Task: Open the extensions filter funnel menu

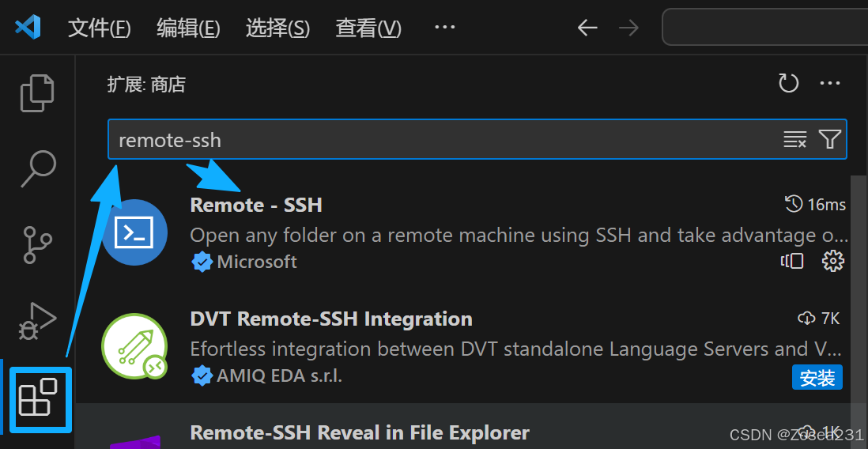Action: 829,140
